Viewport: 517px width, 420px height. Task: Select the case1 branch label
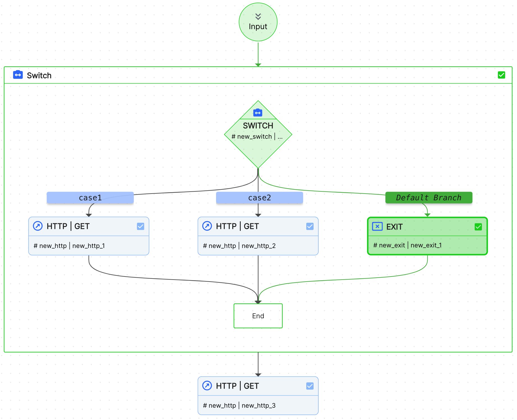coord(90,198)
